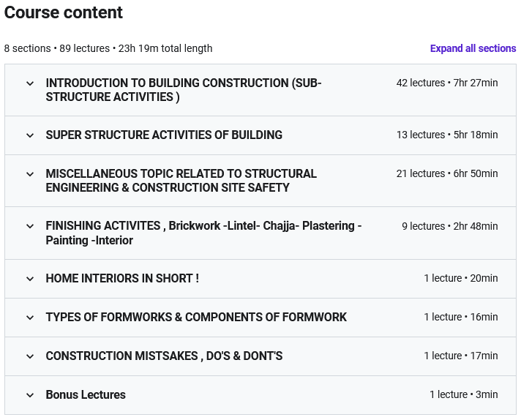Expand chevron beside Introduction to Building Construction

click(30, 83)
